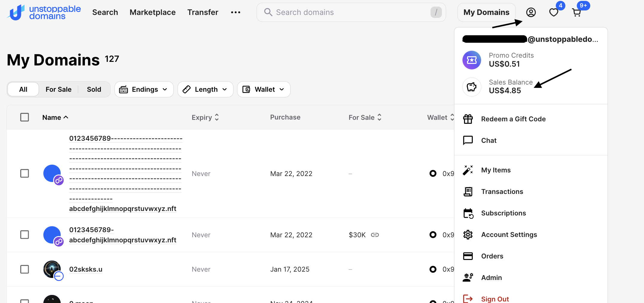Select the All tab

pos(23,89)
